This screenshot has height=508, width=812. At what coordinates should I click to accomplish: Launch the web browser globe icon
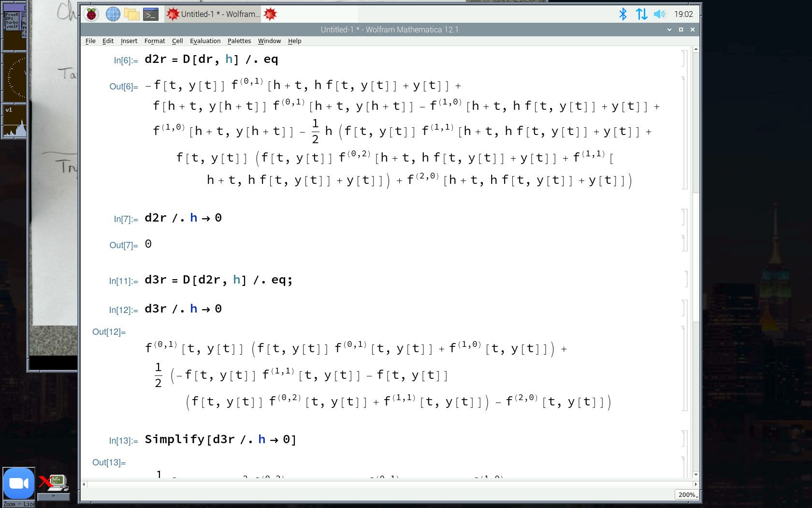(113, 14)
